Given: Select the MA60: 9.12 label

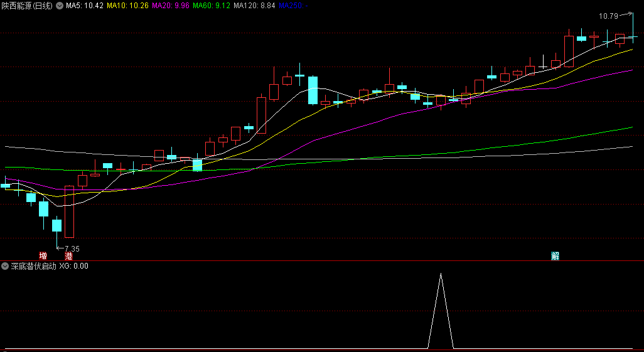Looking at the screenshot, I should coord(211,6).
